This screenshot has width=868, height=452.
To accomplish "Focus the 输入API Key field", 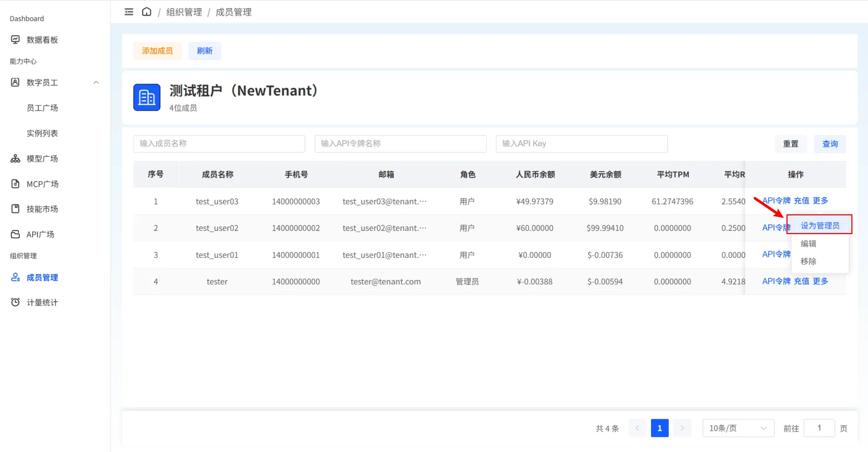I will pyautogui.click(x=581, y=144).
